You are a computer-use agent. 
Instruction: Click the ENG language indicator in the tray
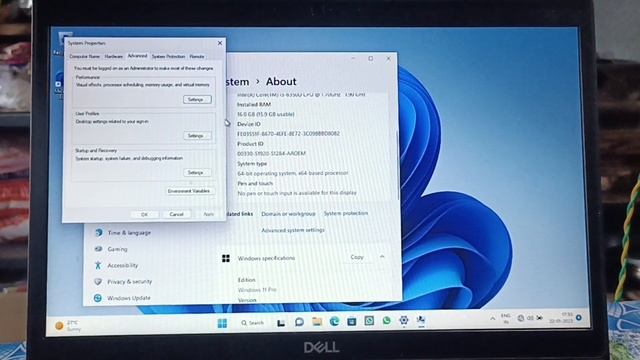tap(506, 318)
